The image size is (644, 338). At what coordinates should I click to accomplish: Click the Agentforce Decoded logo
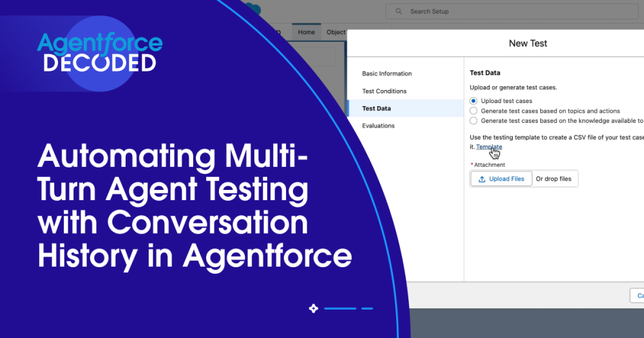[100, 53]
